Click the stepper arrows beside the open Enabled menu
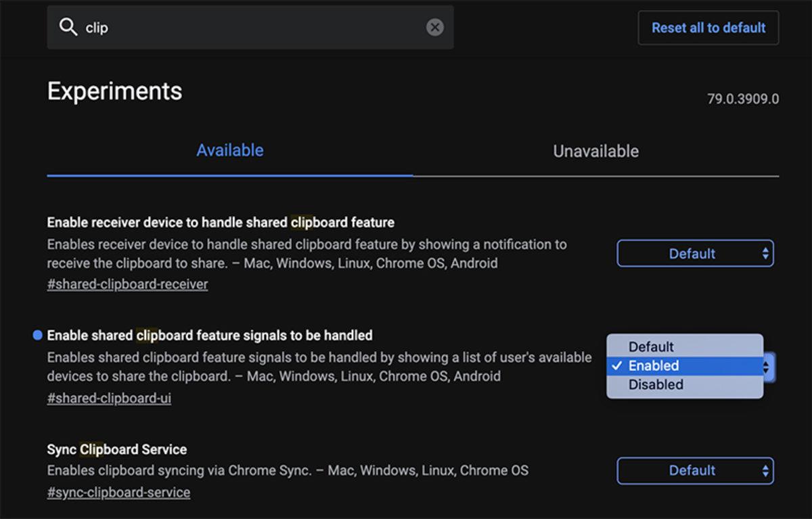The image size is (812, 519). [765, 366]
